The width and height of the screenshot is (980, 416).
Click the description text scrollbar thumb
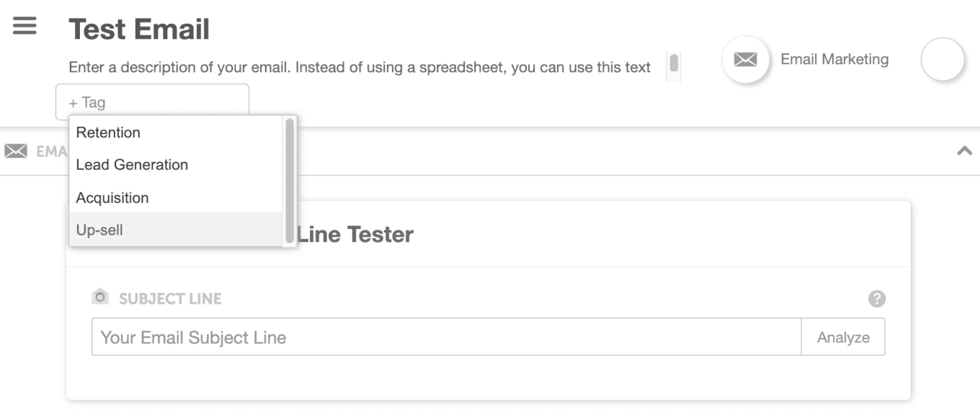[x=674, y=63]
